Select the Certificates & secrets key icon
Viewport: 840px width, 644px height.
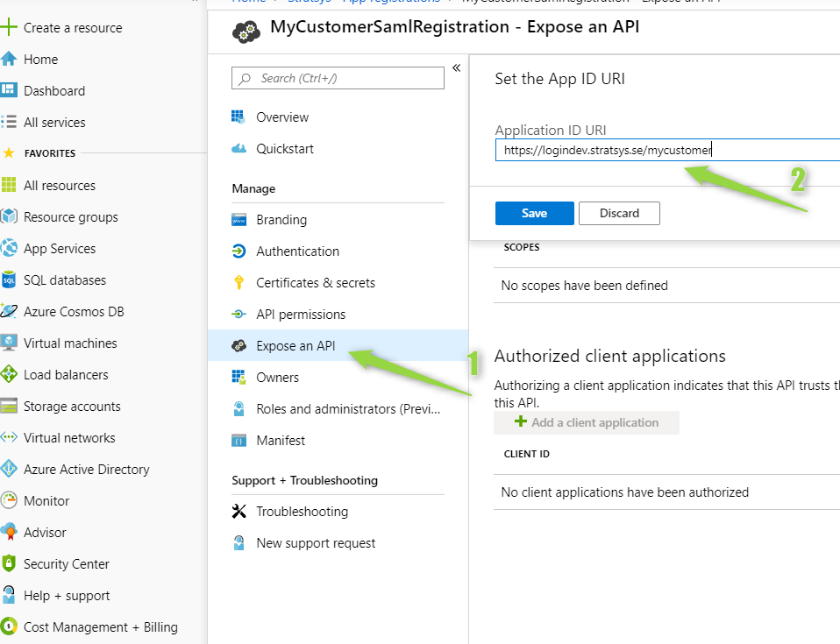pyautogui.click(x=238, y=283)
